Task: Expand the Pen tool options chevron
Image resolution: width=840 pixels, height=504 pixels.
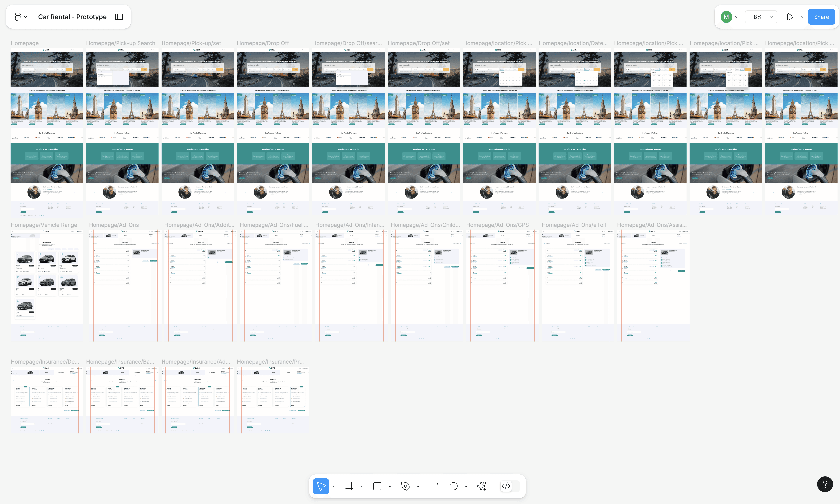Action: [418, 486]
